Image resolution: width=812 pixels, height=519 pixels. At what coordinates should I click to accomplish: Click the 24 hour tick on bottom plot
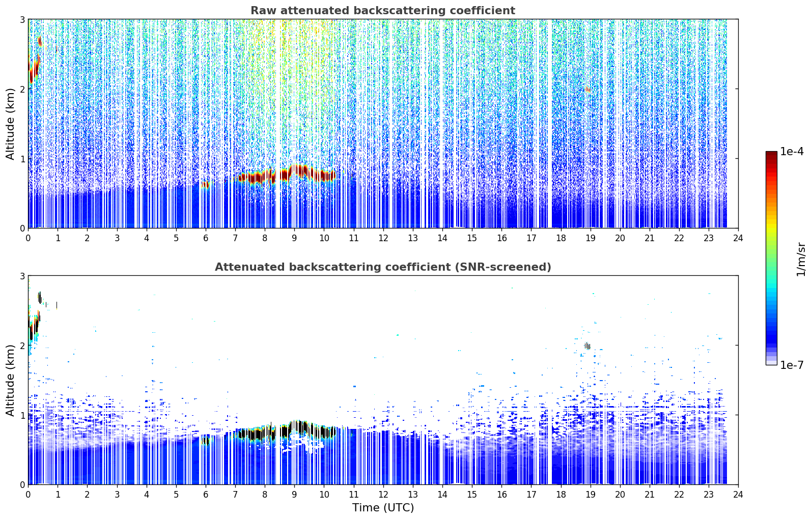[738, 494]
